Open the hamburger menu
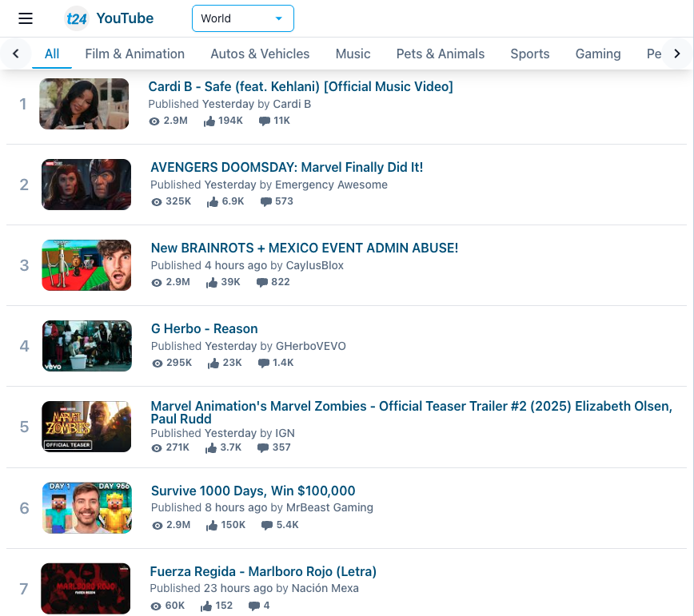Screen dimensions: 694x616 pos(26,18)
